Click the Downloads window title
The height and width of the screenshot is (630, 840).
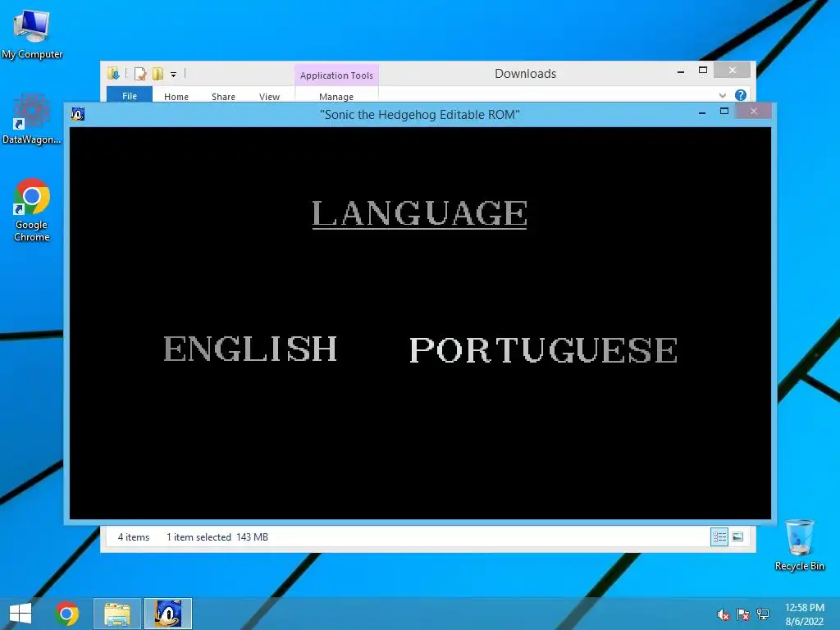click(526, 74)
